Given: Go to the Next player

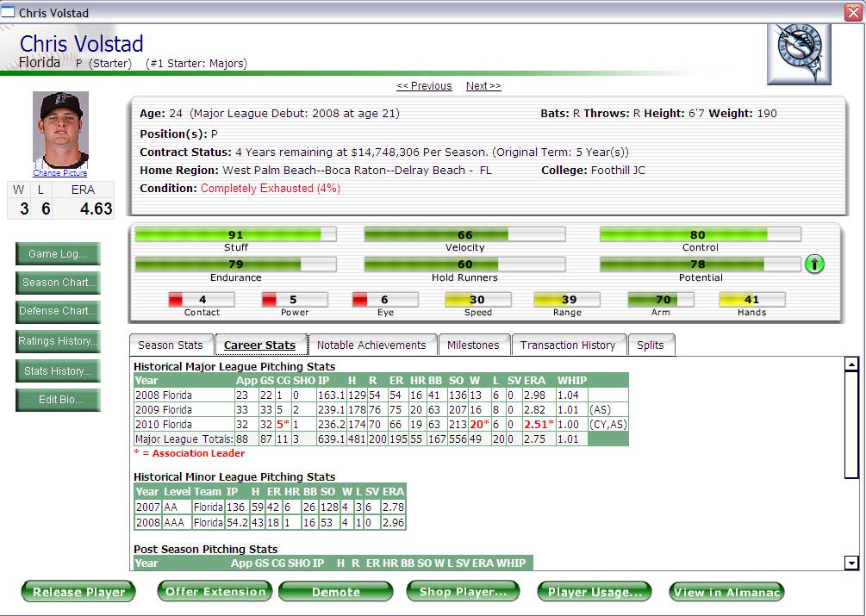Looking at the screenshot, I should coord(483,85).
